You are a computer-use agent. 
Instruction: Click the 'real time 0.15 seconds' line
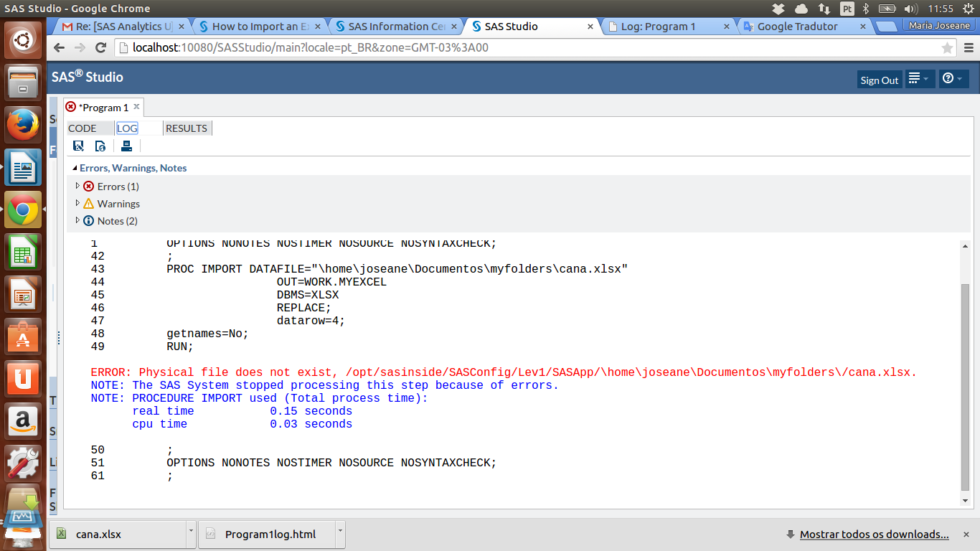[242, 411]
